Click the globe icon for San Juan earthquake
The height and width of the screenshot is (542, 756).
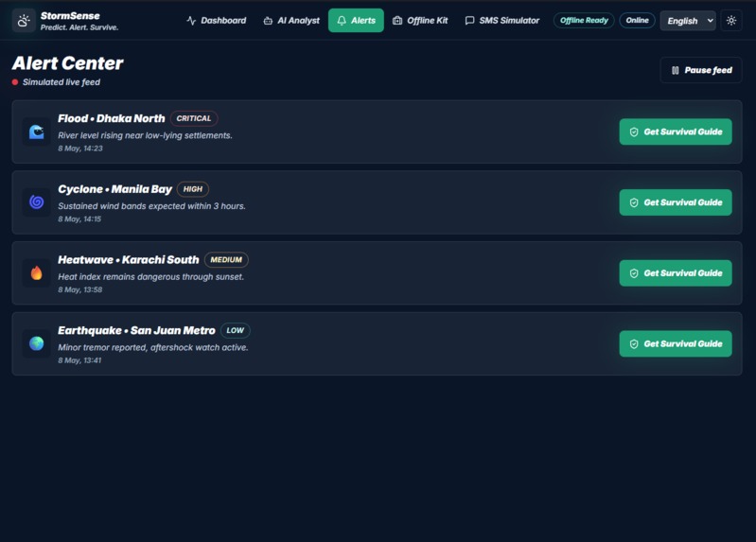click(x=37, y=343)
